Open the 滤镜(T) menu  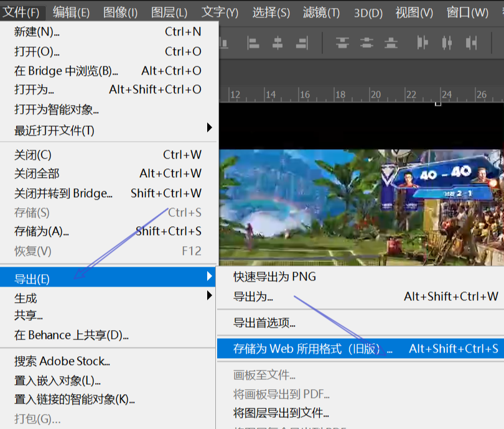321,12
